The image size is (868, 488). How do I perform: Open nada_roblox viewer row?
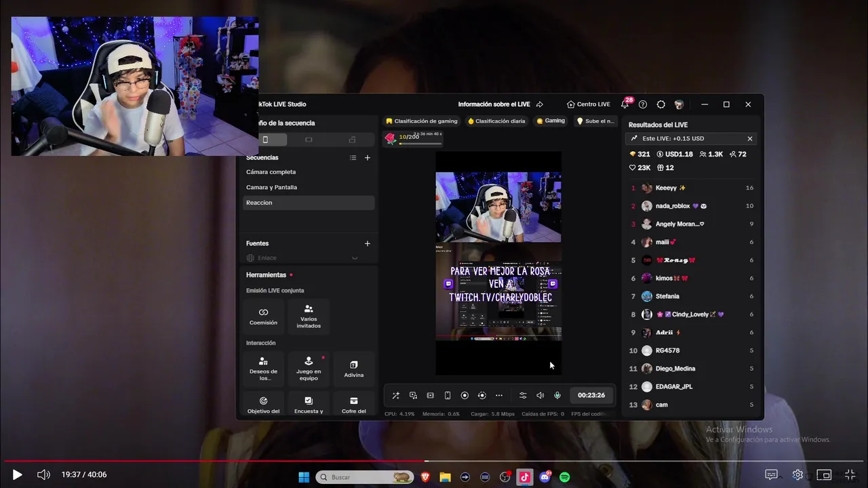click(692, 206)
